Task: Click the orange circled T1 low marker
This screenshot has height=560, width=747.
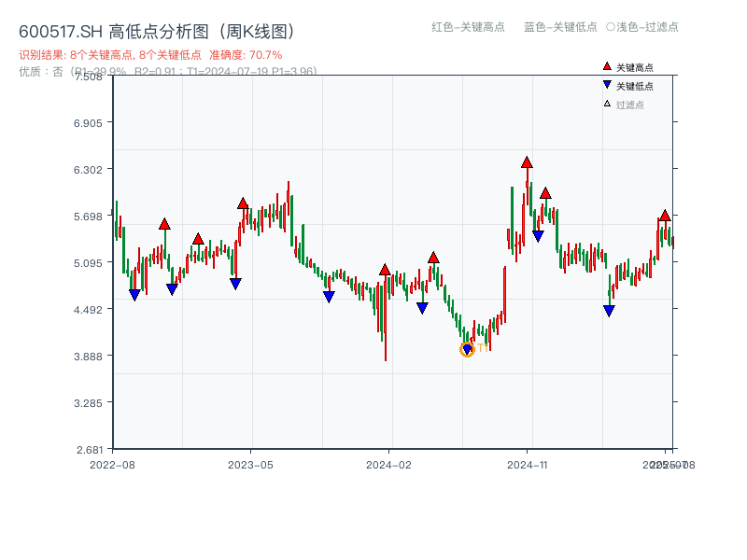Action: click(x=467, y=350)
